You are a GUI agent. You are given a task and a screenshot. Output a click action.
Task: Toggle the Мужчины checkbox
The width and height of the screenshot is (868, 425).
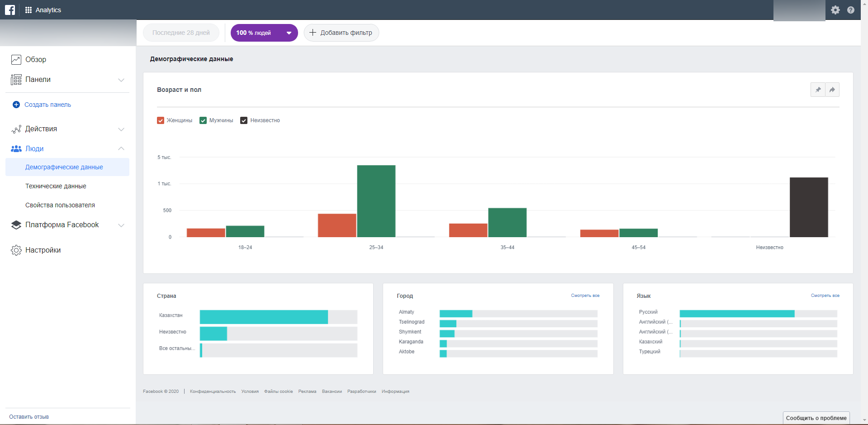click(203, 120)
